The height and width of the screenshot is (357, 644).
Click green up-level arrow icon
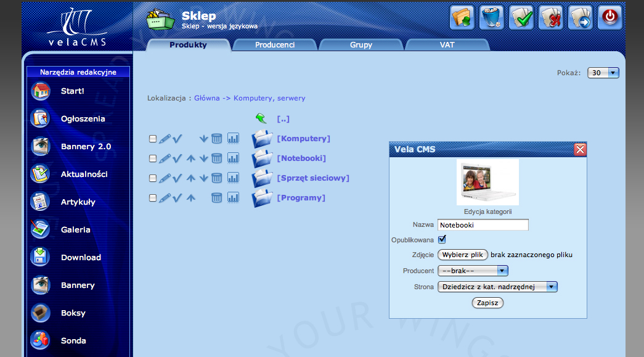pyautogui.click(x=261, y=118)
